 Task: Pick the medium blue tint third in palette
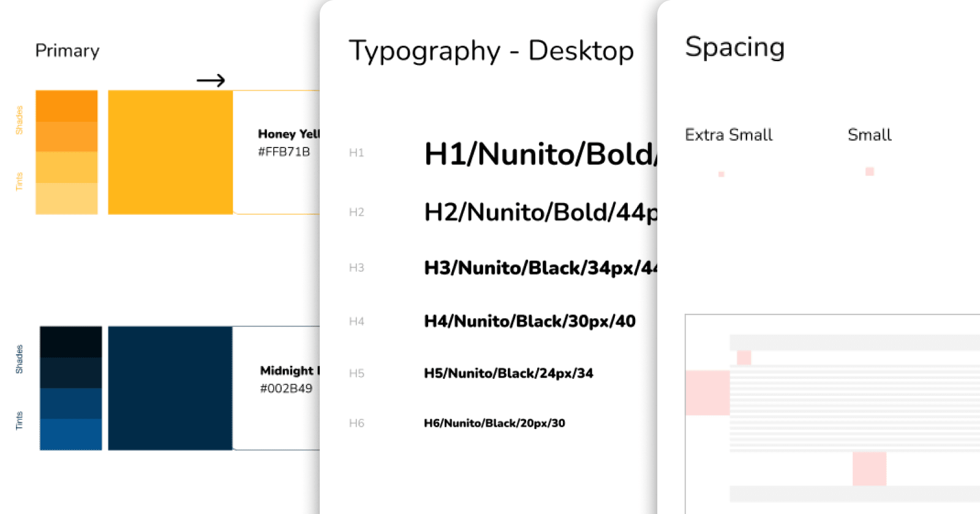[71, 403]
